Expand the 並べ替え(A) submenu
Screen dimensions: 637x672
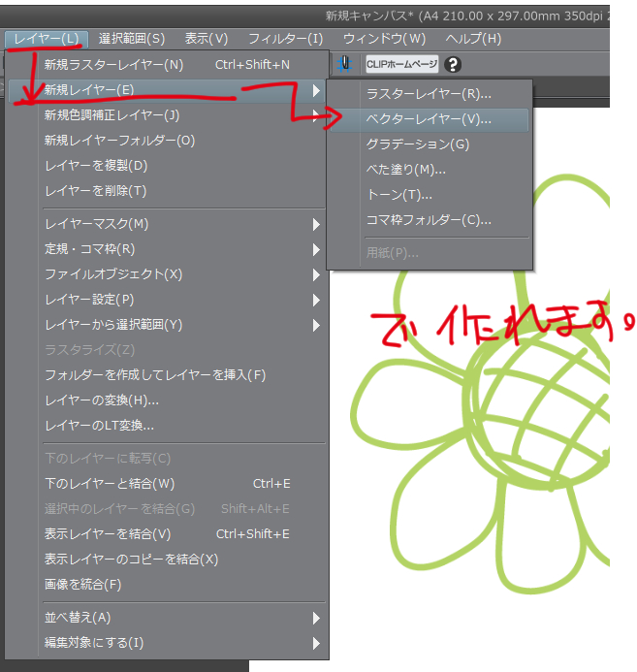click(x=78, y=618)
